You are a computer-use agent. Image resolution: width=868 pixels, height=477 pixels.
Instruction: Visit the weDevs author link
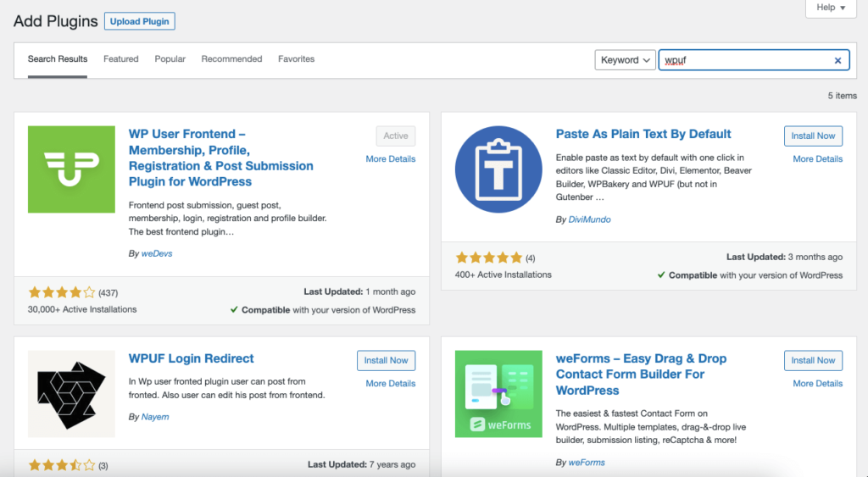[x=157, y=253]
